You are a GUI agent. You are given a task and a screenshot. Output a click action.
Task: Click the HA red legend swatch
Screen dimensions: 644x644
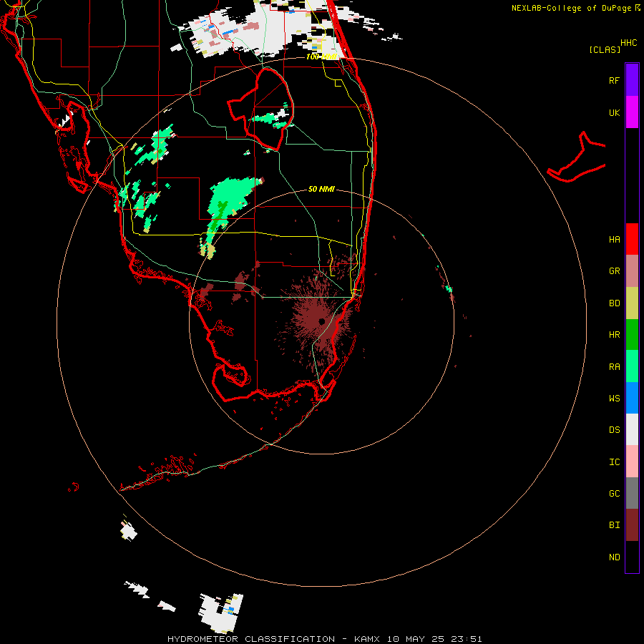632,239
